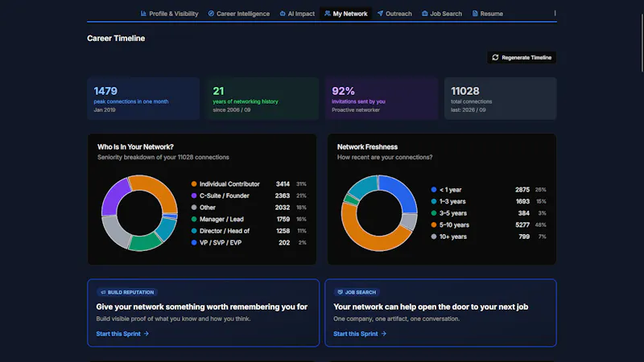This screenshot has width=644, height=362.
Task: Click the teal 1-3 years legend dot
Action: [434, 202]
